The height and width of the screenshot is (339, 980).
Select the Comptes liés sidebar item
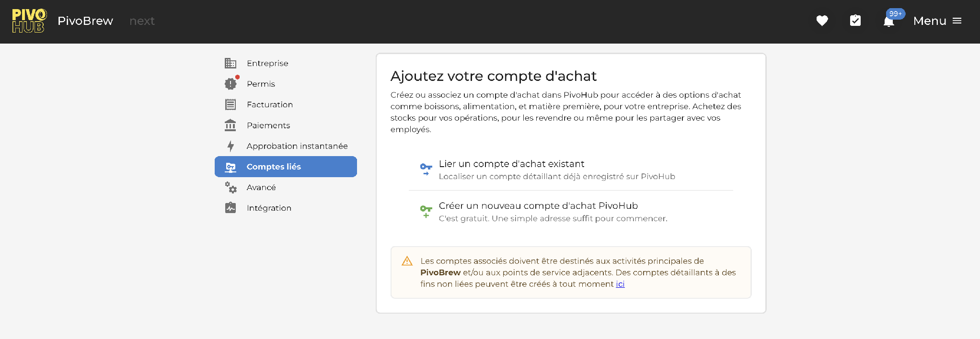coord(286,167)
